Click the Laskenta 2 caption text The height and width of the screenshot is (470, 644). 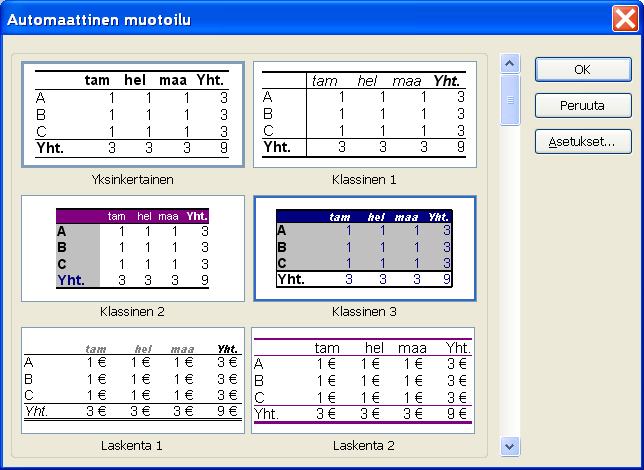click(x=364, y=445)
